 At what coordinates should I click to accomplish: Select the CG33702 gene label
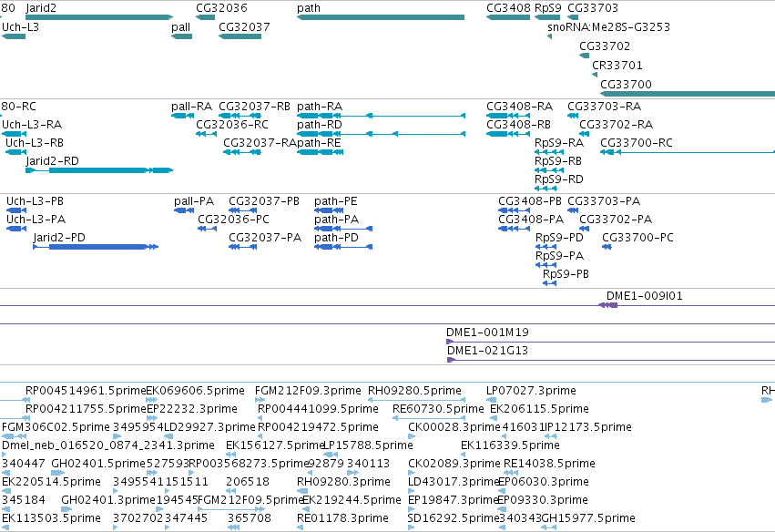605,46
